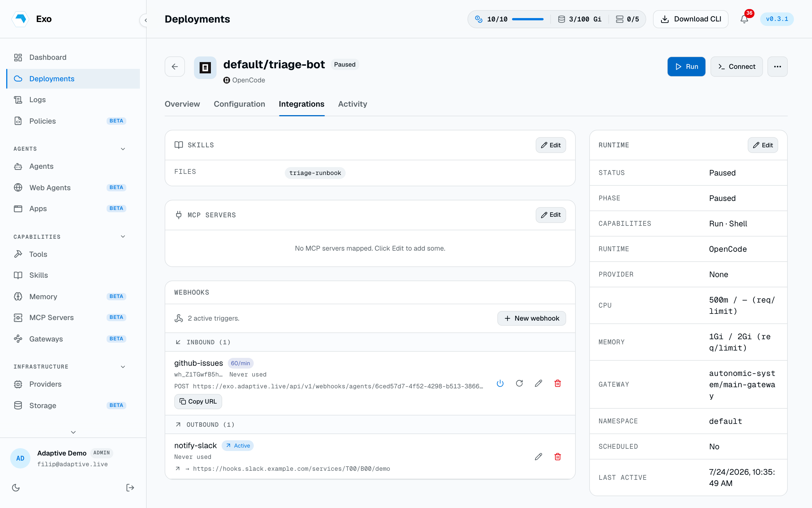Open Logs from the sidebar
Image resolution: width=812 pixels, height=508 pixels.
(x=73, y=100)
